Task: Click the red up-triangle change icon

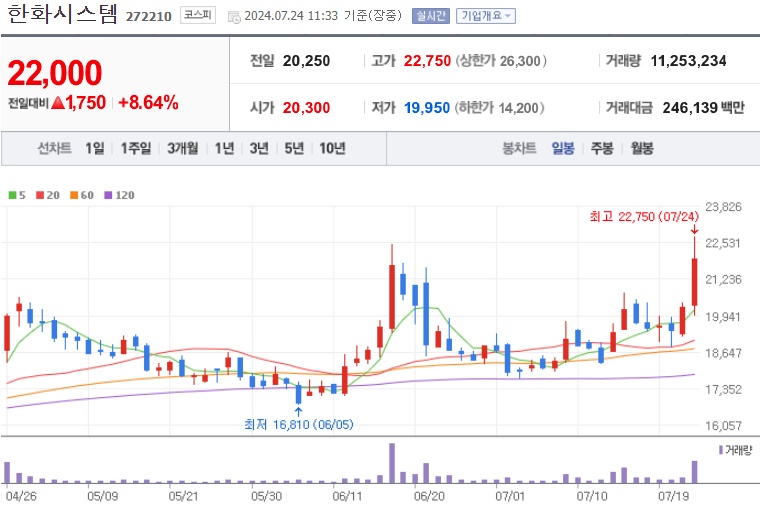Action: pyautogui.click(x=58, y=102)
